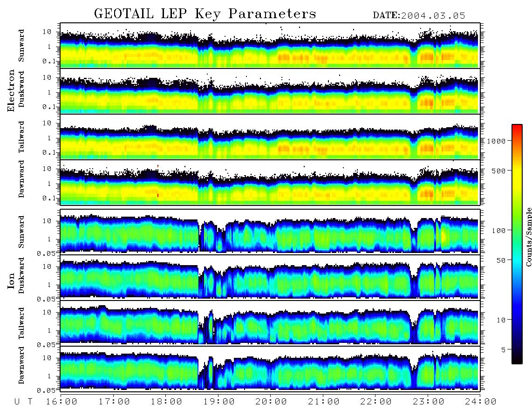Viewport: 532px width, 410px height.
Task: Click the Ion Sunward spectrogram panel
Action: coord(270,232)
